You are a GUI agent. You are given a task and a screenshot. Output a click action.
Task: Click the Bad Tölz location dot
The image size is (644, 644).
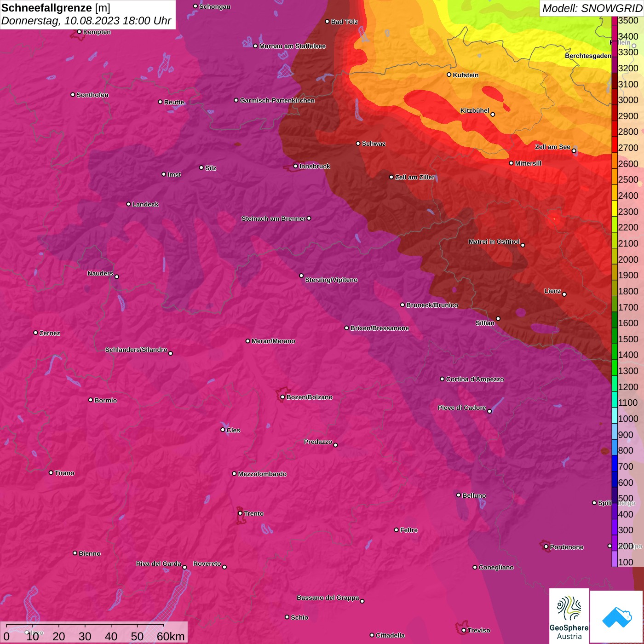tap(327, 22)
